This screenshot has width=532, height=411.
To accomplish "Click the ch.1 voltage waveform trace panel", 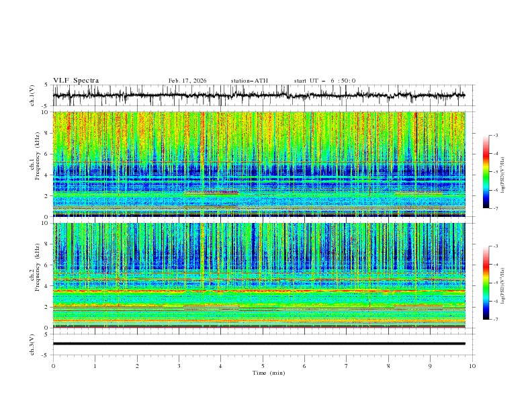I will (x=264, y=95).
